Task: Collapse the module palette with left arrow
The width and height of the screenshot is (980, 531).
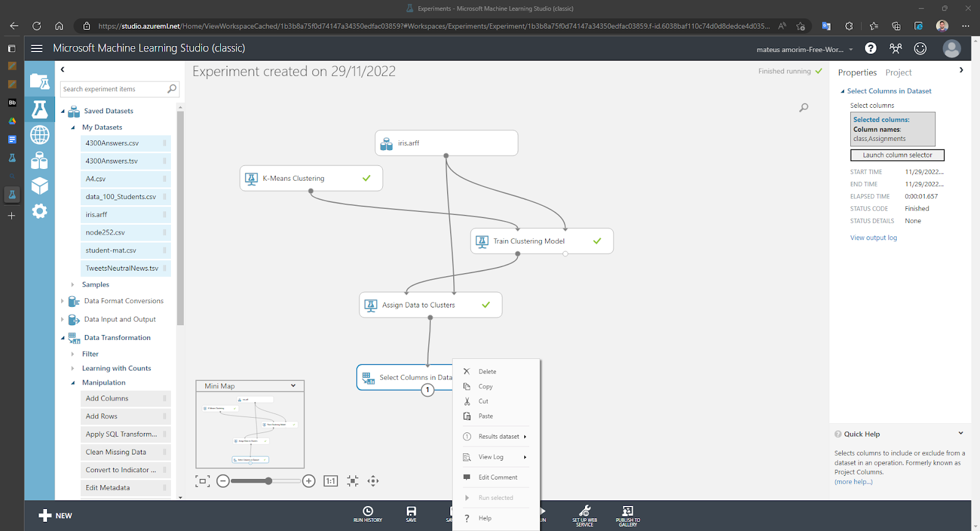Action: [62, 70]
